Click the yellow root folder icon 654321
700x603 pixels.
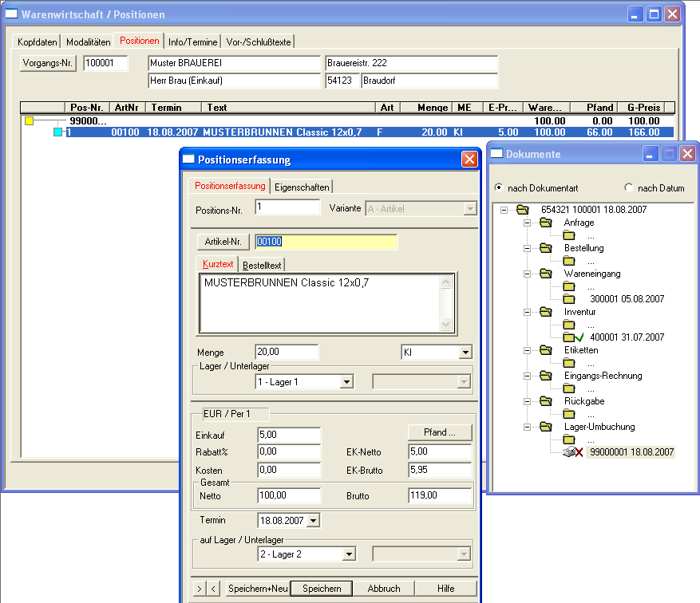point(523,210)
